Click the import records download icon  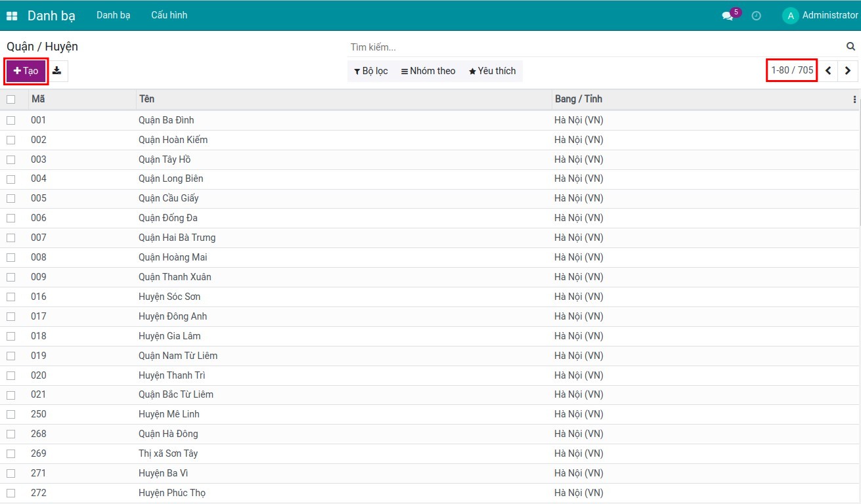click(57, 71)
